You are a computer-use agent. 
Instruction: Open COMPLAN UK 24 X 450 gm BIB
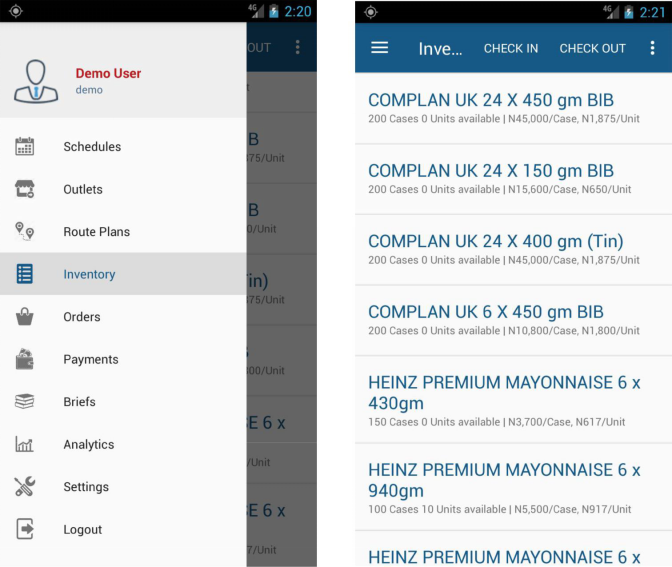click(513, 108)
